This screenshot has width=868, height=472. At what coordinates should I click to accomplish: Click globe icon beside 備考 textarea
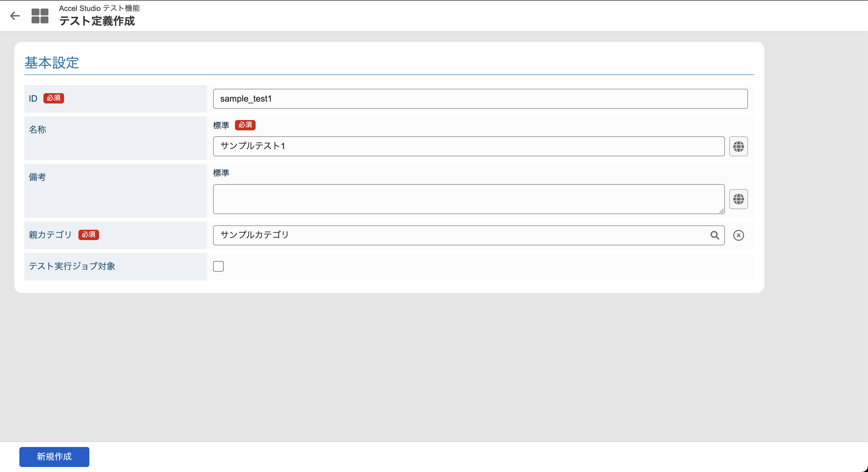click(738, 199)
